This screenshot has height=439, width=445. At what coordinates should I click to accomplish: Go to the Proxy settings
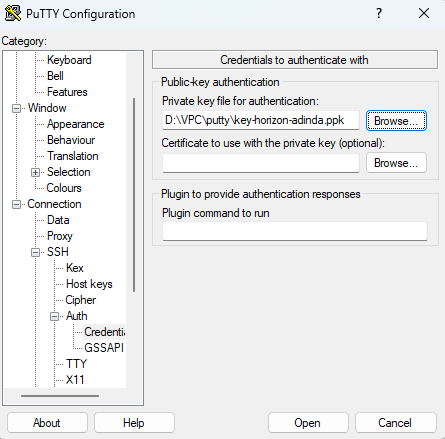click(60, 236)
